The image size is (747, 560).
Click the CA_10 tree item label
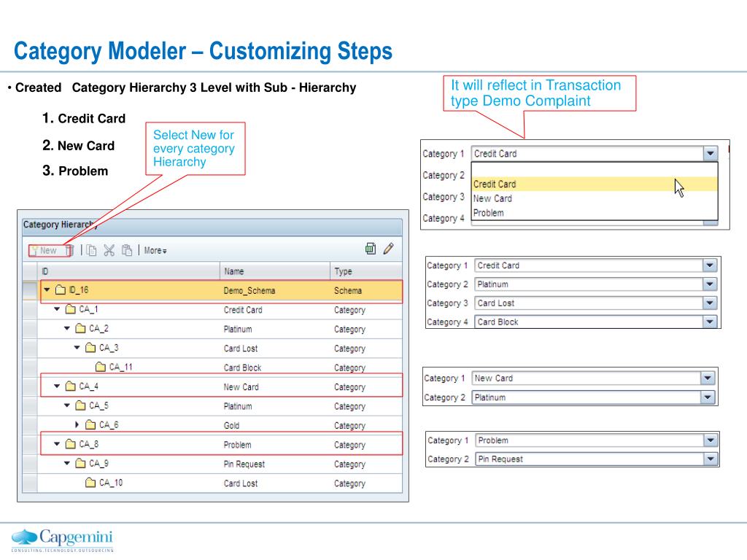pyautogui.click(x=111, y=483)
